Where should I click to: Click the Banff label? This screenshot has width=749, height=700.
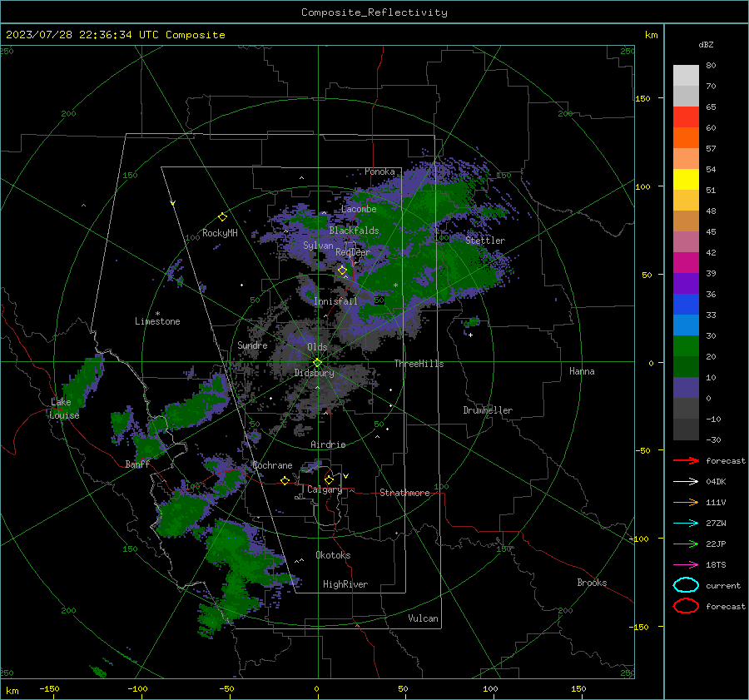pos(137,464)
